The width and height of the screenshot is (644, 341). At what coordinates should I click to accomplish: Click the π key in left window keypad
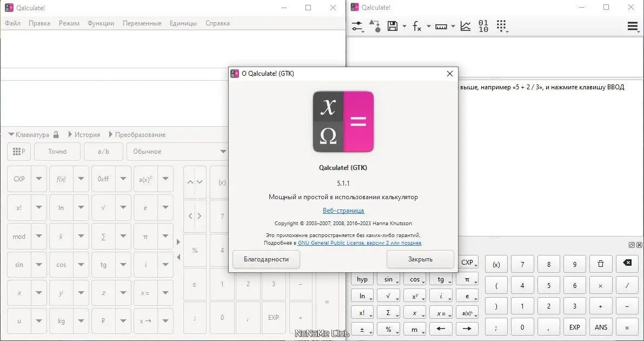[x=145, y=237]
